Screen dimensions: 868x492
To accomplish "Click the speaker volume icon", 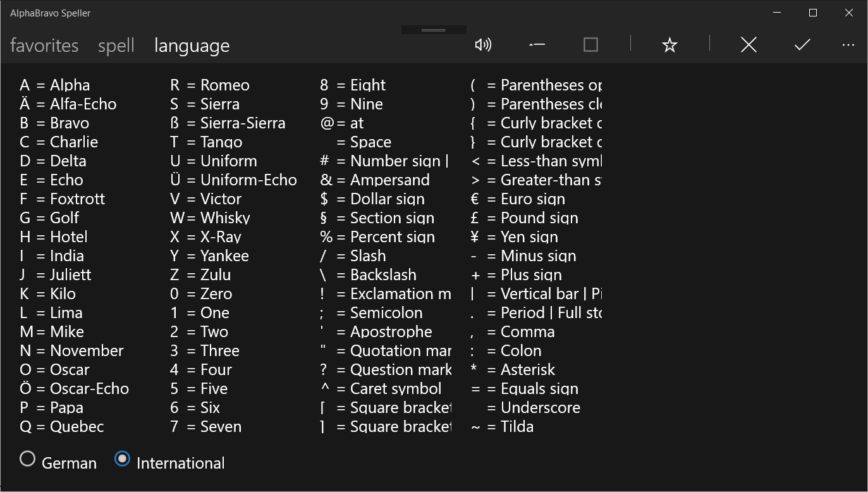I will pos(483,44).
